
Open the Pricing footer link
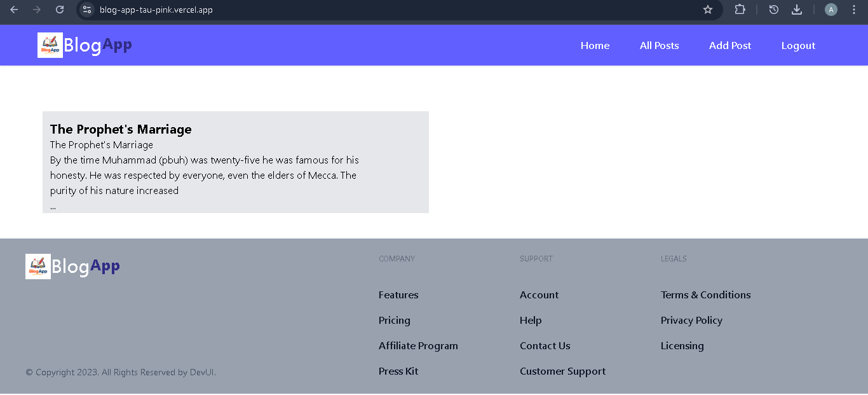[x=395, y=321]
